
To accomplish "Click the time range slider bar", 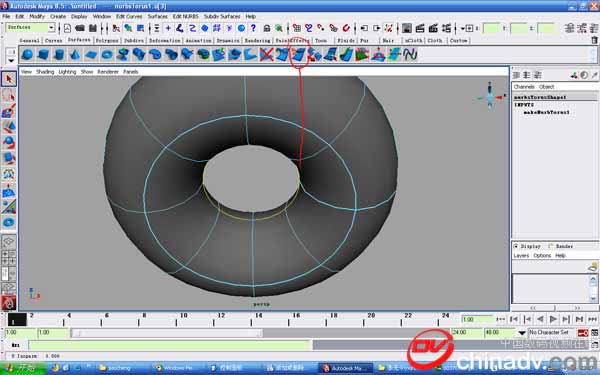I will (166, 333).
